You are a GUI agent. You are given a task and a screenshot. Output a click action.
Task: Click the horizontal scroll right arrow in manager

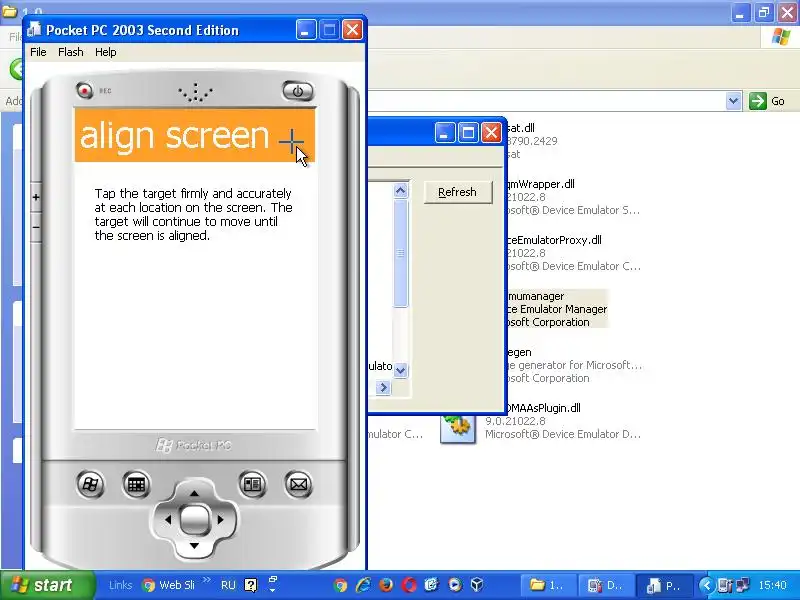coord(383,388)
